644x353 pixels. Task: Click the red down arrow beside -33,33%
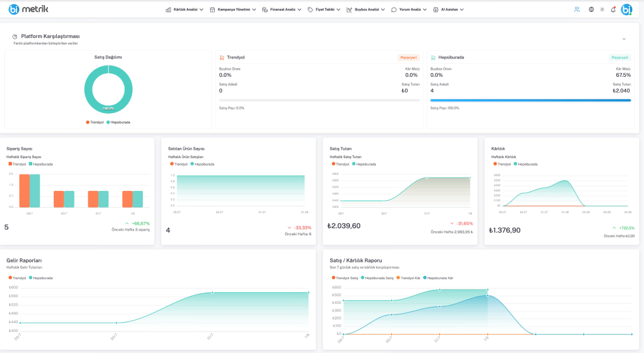coord(289,228)
